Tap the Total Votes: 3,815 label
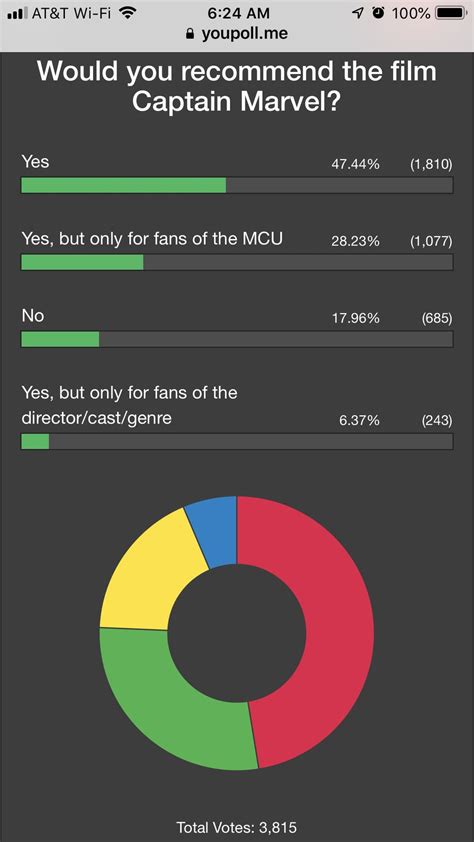 (x=237, y=826)
